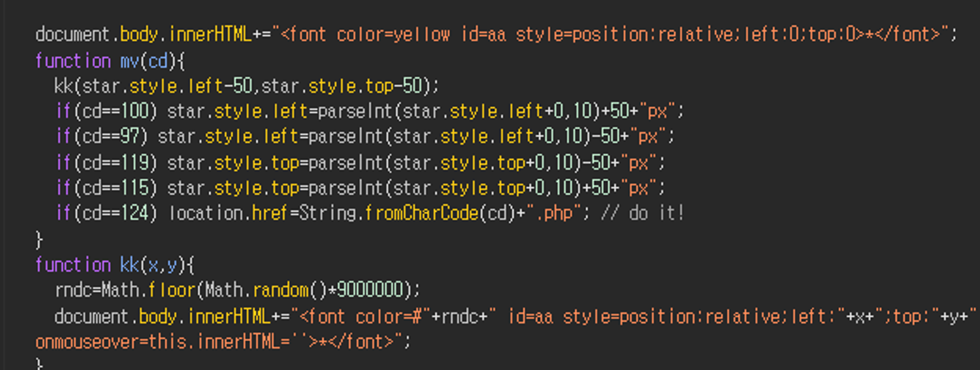Click the 'cd==115' condition
The image size is (980, 370).
point(115,188)
